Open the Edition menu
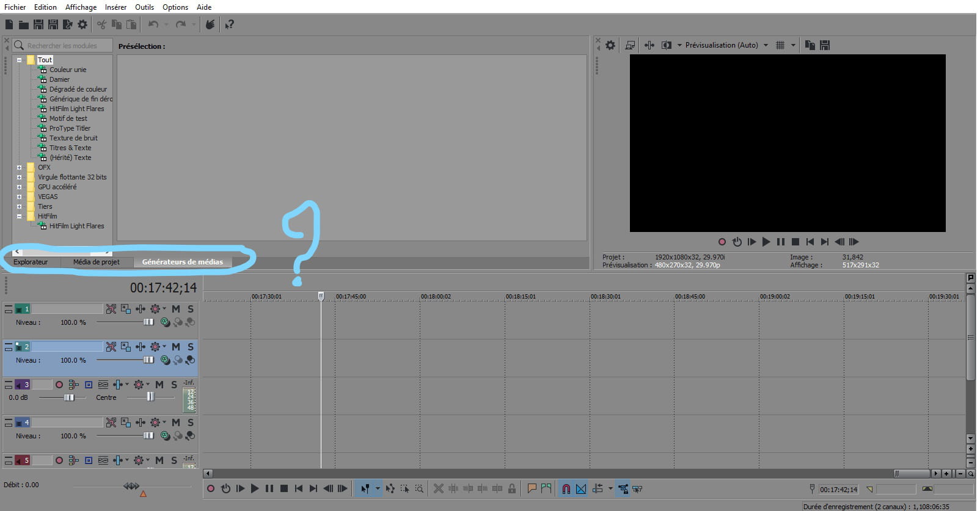 pyautogui.click(x=45, y=7)
